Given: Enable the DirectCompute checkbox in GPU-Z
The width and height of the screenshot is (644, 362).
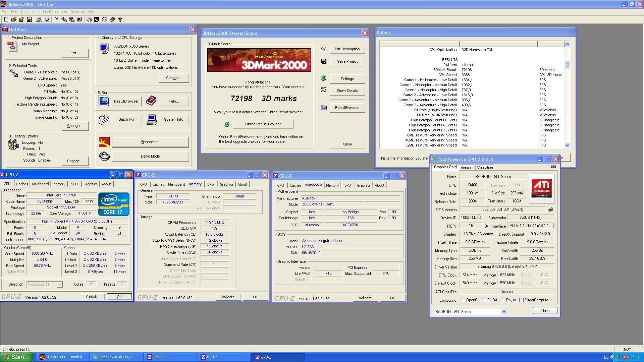Looking at the screenshot, I should (x=522, y=300).
